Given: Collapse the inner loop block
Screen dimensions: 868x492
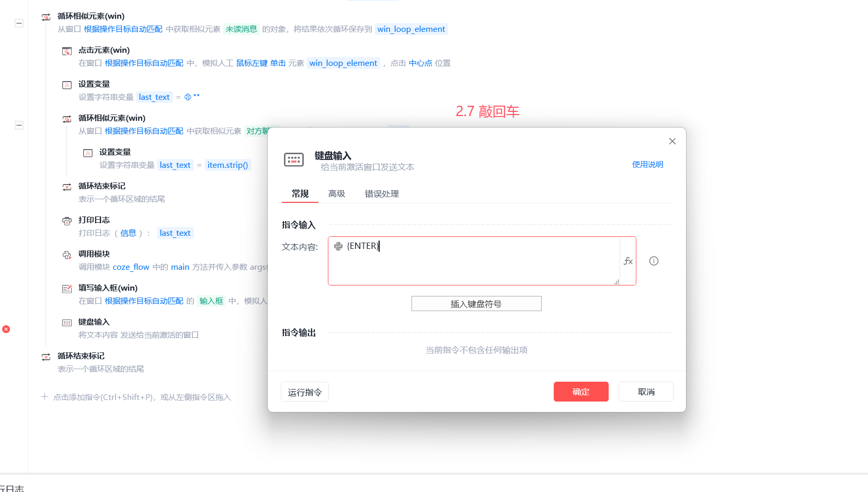Looking at the screenshot, I should [19, 125].
